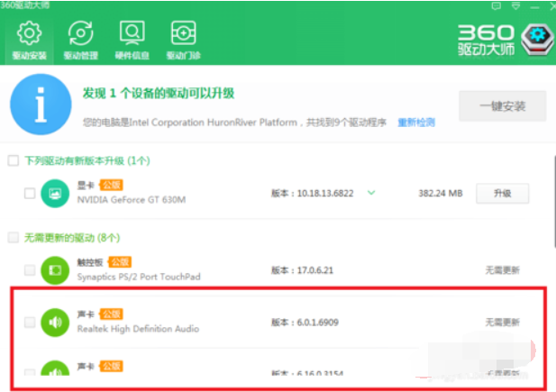Click the 驱动安装 gear icon
Viewport: 556px width, 392px height.
click(31, 32)
